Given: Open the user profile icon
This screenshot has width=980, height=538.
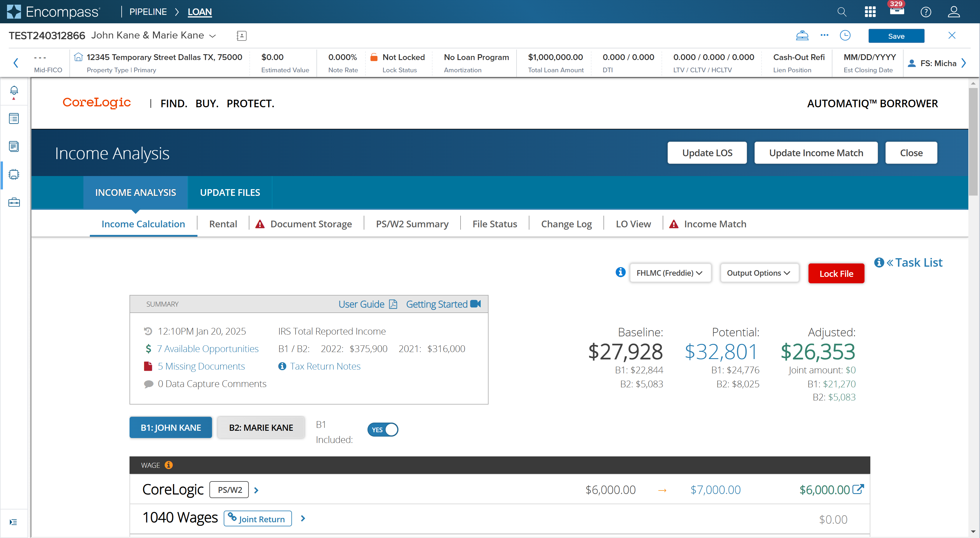Looking at the screenshot, I should click(x=953, y=12).
